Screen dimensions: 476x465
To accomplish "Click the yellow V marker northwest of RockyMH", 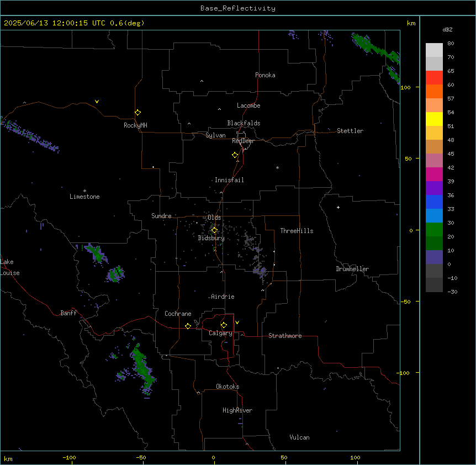I will 97,102.
